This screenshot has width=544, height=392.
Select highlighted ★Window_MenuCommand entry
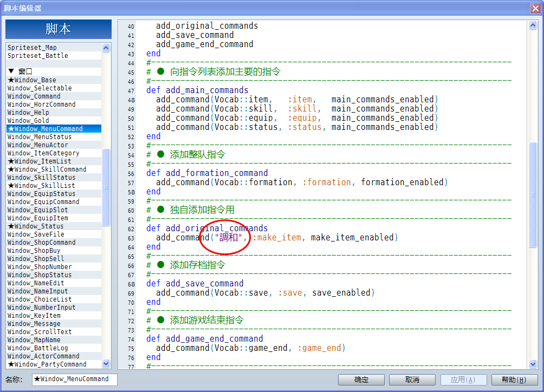point(54,128)
